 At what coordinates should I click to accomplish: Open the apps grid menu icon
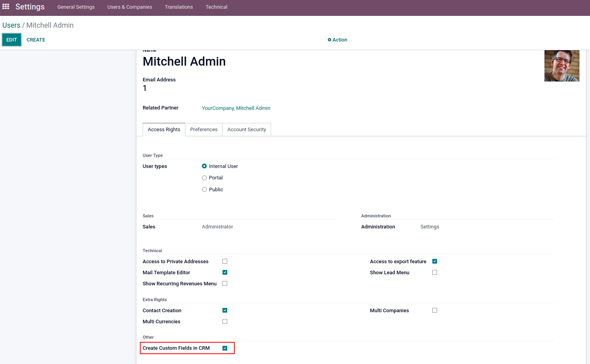coord(6,7)
